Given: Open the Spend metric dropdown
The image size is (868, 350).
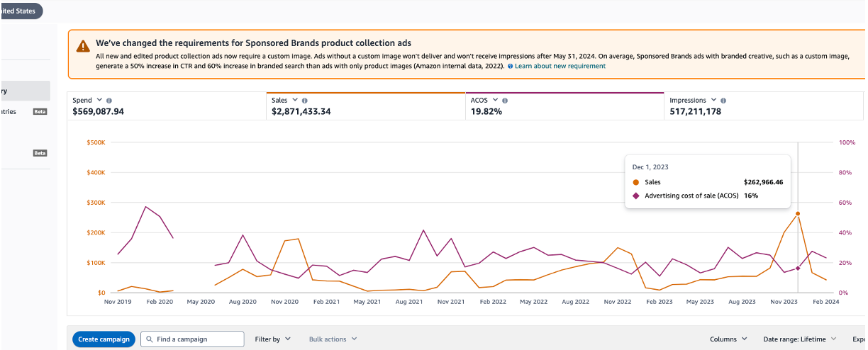Looking at the screenshot, I should pos(99,101).
